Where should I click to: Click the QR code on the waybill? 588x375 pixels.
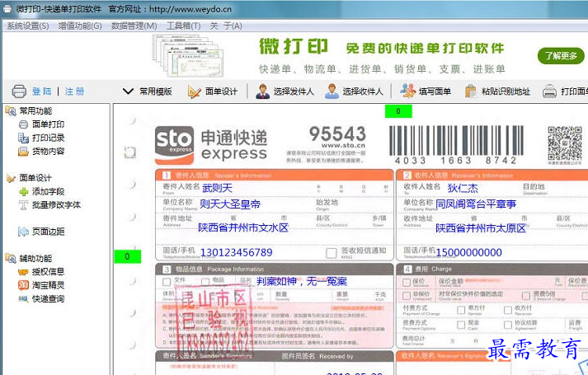pyautogui.click(x=564, y=144)
